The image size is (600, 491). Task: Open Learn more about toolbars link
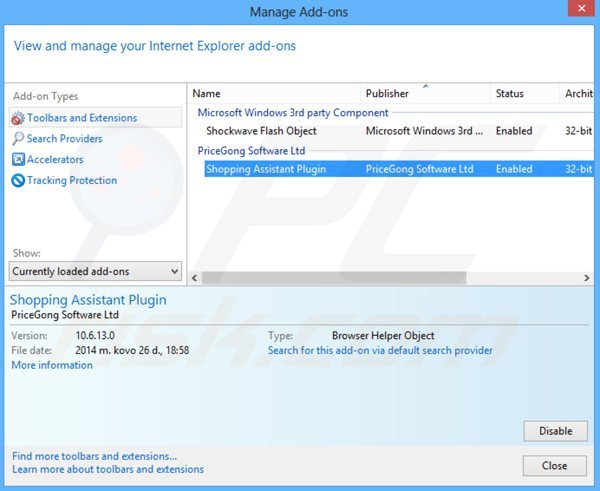pos(107,469)
